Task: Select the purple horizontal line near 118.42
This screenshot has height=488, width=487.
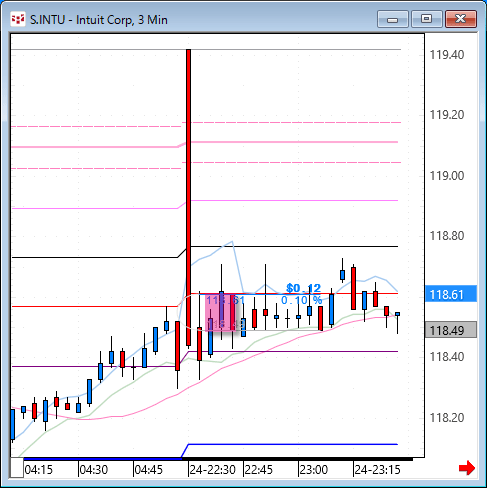Action: tap(293, 351)
